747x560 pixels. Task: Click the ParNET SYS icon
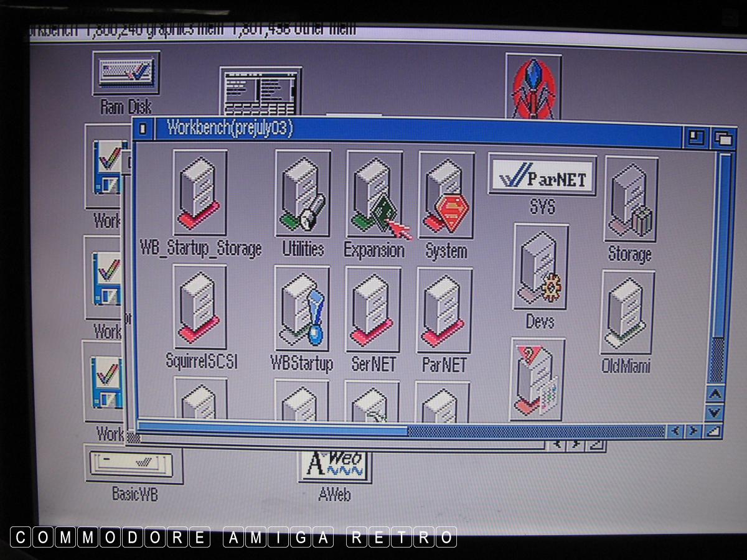(x=542, y=175)
